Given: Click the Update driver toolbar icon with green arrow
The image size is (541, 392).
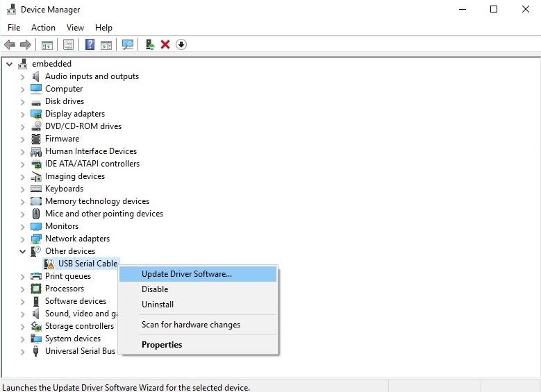Looking at the screenshot, I should (149, 44).
